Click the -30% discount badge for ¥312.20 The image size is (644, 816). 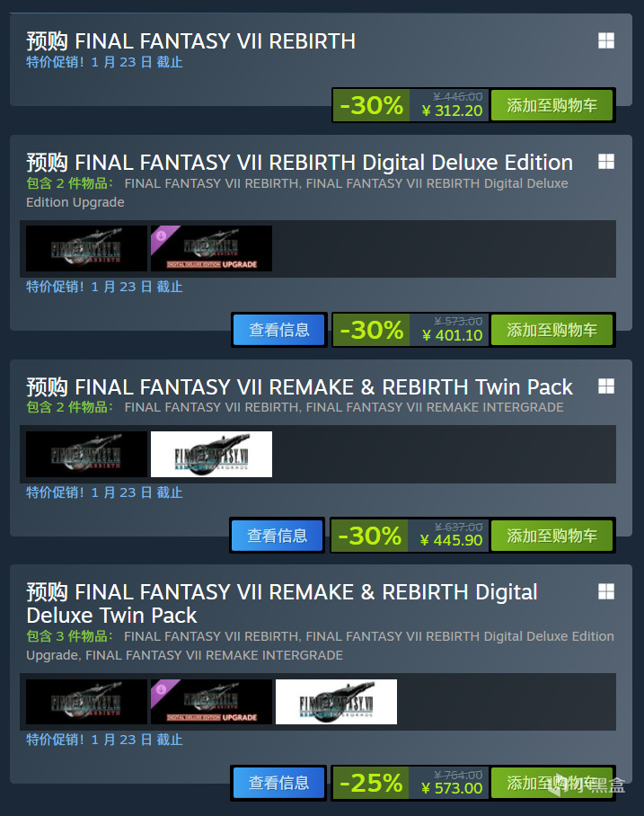[x=372, y=105]
